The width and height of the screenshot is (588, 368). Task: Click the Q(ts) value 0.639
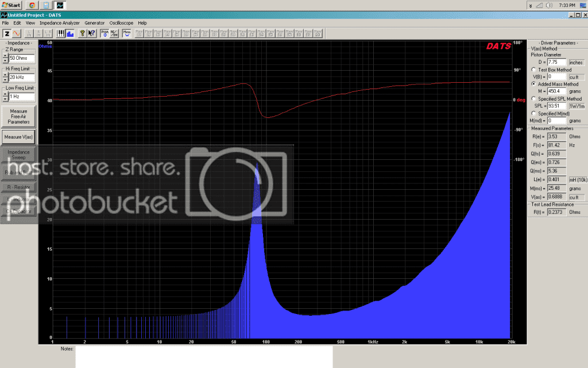coord(556,154)
